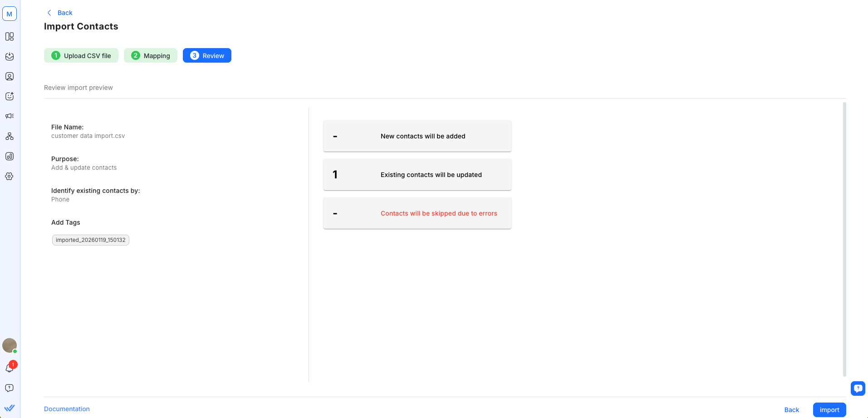Open the settings gear icon
Screen dimensions: 868x418
coord(10,176)
